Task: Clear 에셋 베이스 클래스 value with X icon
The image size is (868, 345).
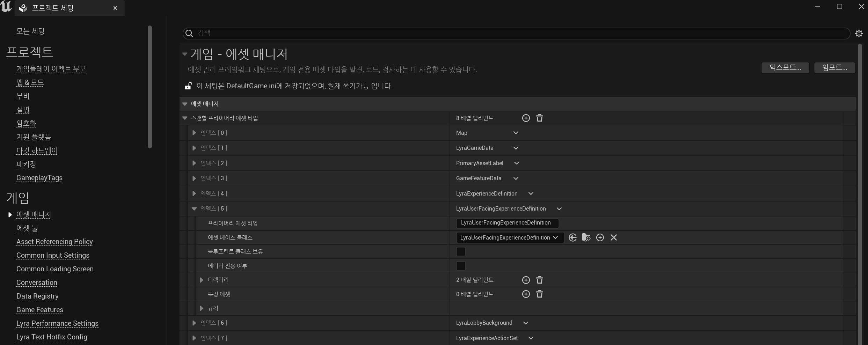Action: point(613,237)
